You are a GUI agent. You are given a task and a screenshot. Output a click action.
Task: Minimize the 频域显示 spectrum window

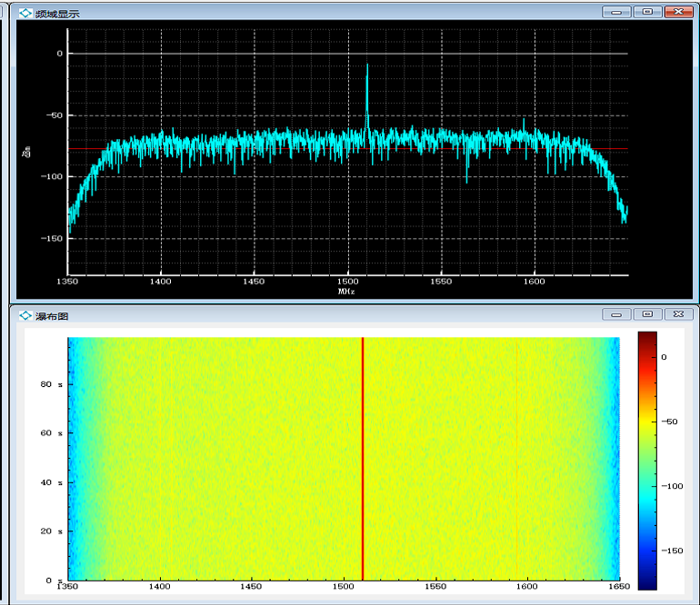616,12
